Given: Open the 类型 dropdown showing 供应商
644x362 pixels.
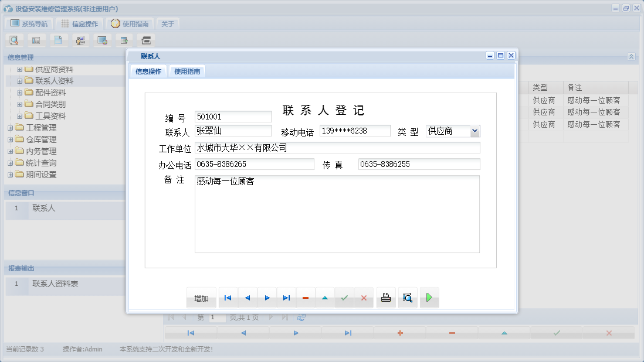Looking at the screenshot, I should click(x=473, y=132).
